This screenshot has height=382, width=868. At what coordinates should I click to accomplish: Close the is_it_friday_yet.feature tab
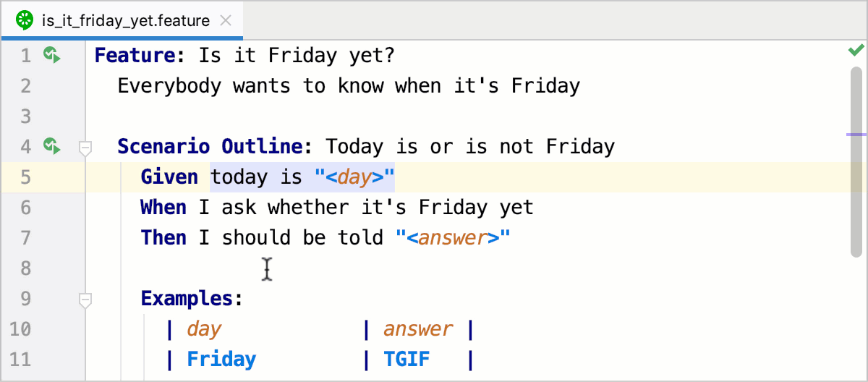pyautogui.click(x=225, y=20)
